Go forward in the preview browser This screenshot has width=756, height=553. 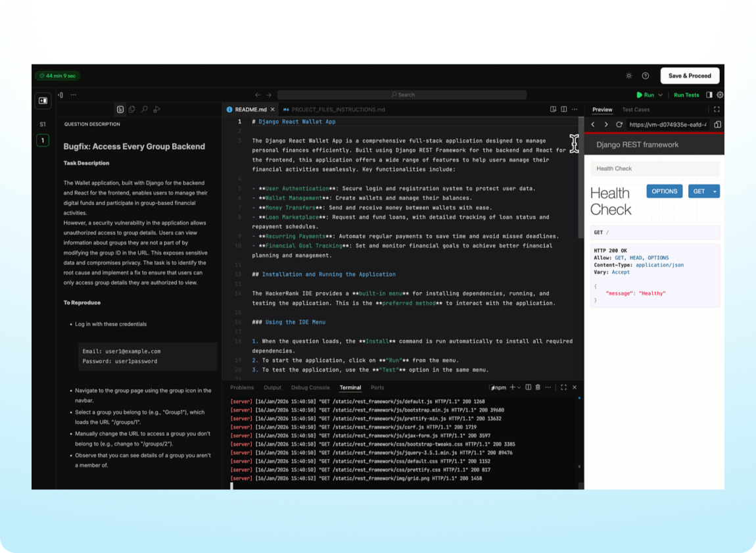pos(606,124)
